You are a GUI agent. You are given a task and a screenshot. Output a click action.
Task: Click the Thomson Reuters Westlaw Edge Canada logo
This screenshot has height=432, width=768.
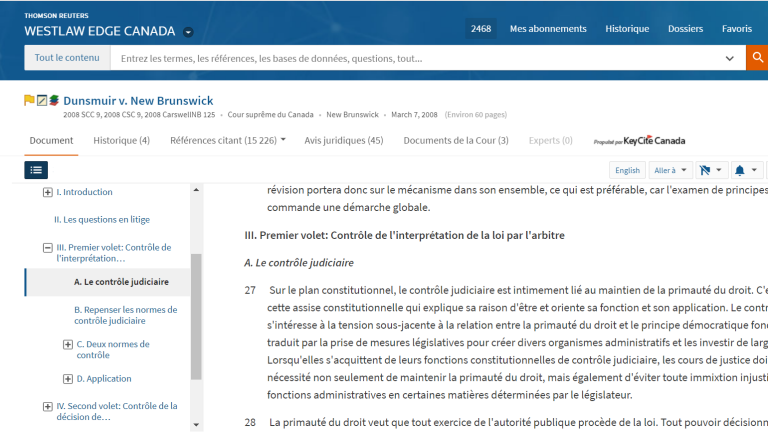coord(100,25)
